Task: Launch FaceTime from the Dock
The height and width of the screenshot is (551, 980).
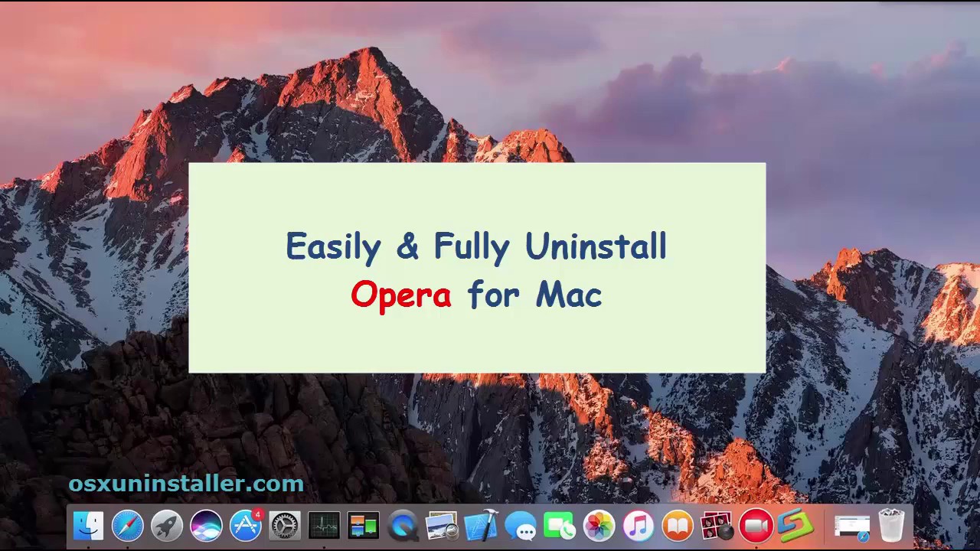Action: click(x=560, y=526)
